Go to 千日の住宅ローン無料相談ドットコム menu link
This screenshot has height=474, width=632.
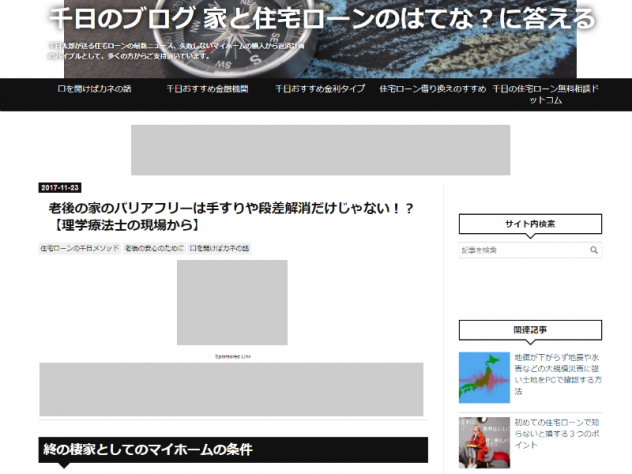546,94
